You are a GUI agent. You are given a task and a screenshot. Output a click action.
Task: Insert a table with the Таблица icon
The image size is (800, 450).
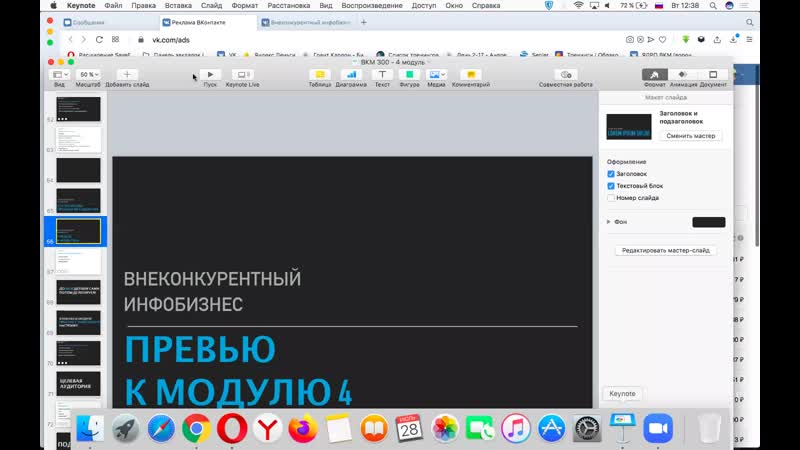tap(320, 74)
